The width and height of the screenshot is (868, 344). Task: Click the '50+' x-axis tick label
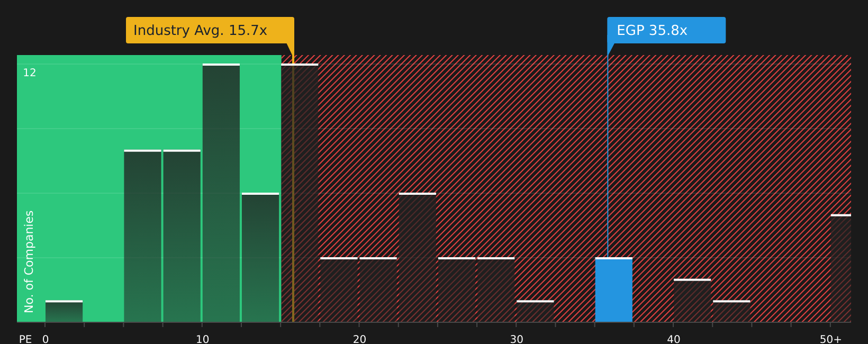click(x=831, y=339)
